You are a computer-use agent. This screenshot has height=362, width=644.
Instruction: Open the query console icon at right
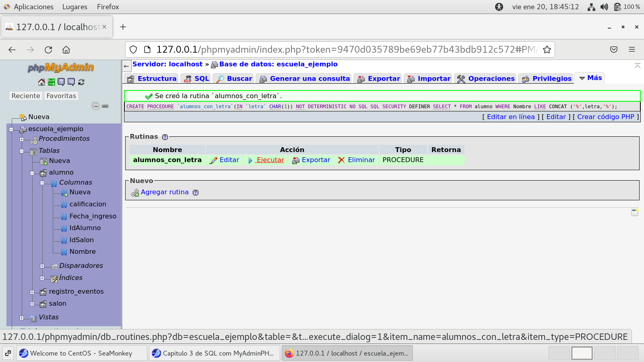tap(635, 212)
